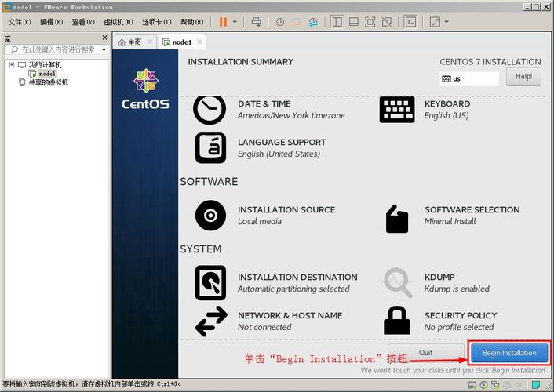Click the hard disk status bar icon

point(472,385)
